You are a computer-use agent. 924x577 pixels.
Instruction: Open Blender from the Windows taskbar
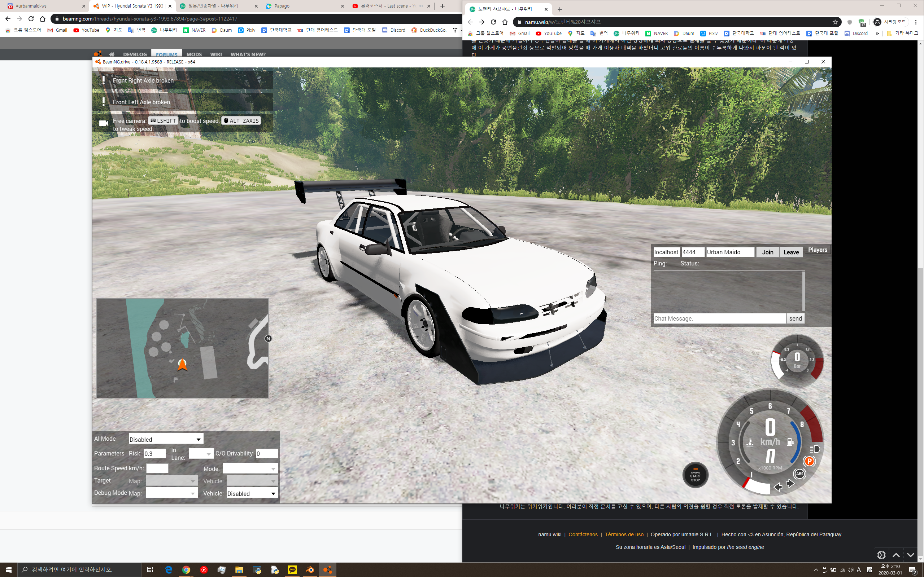(310, 569)
